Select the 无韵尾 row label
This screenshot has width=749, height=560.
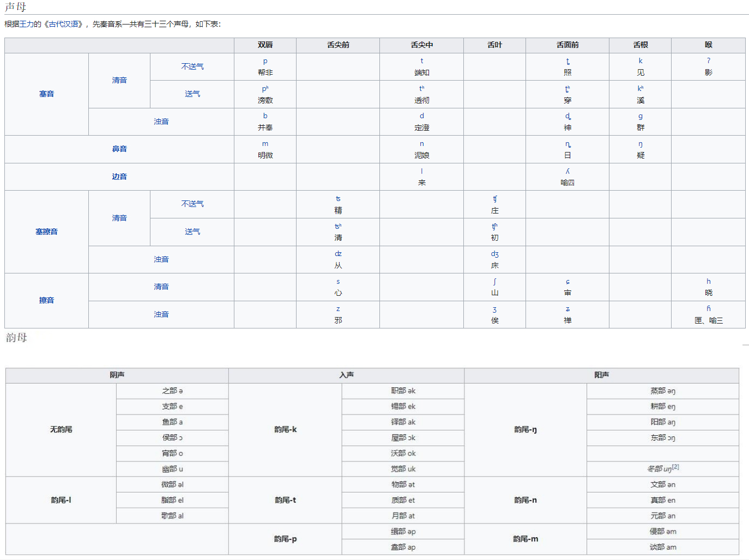click(61, 430)
